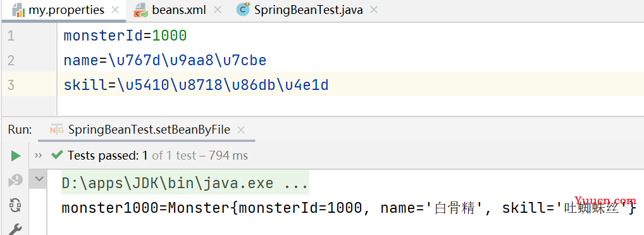
Task: Close the SpringBeanTest.java tab
Action: tap(373, 10)
